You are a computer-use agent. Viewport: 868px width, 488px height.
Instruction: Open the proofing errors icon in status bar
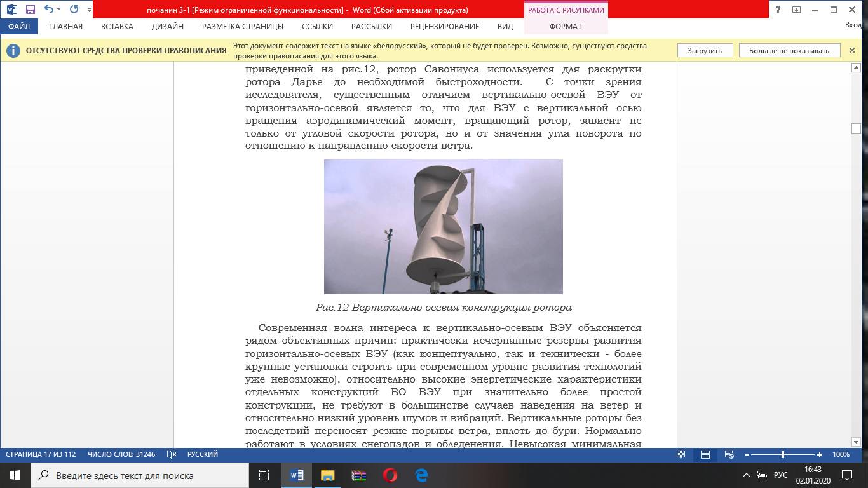coord(171,454)
